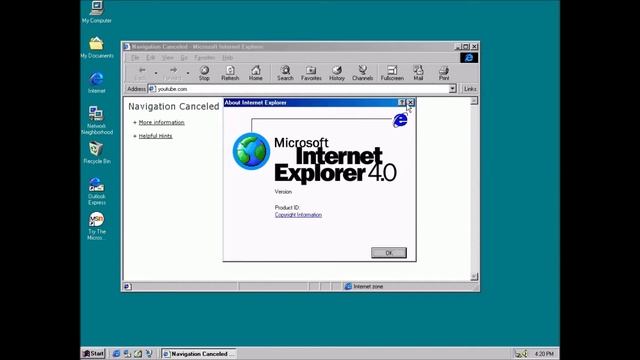The width and height of the screenshot is (640, 360).
Task: Click the animated IE logo throbber
Action: click(469, 58)
